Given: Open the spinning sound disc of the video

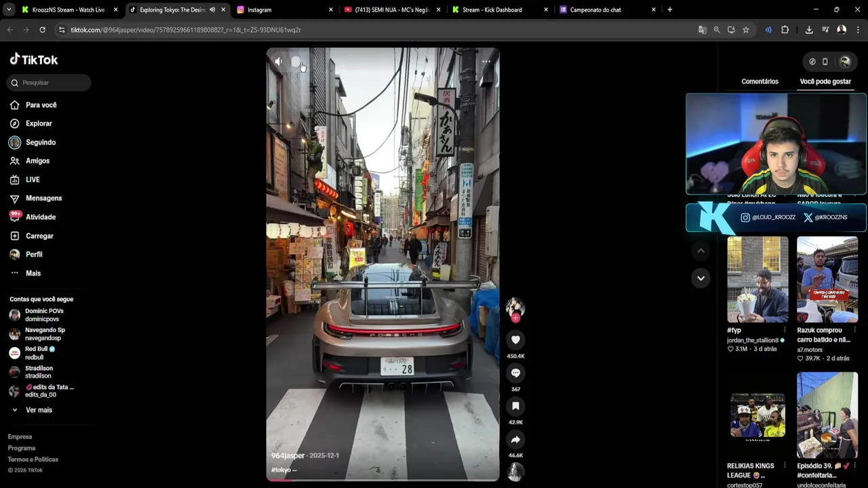Looking at the screenshot, I should (515, 471).
